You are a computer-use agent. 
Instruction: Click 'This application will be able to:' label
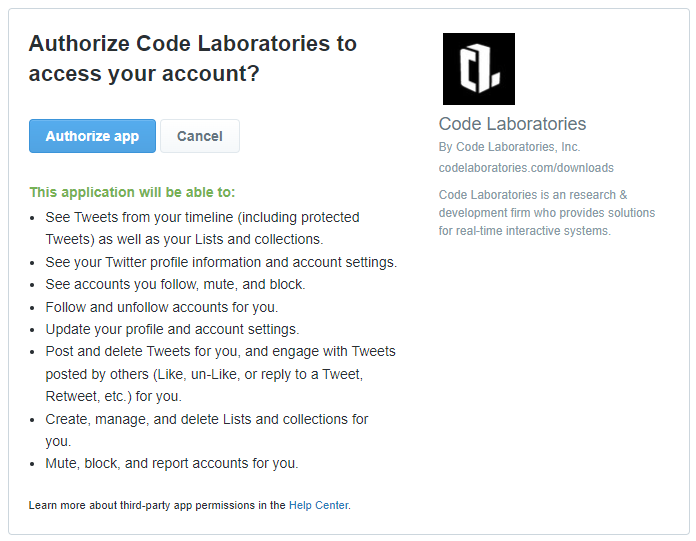[x=132, y=192]
